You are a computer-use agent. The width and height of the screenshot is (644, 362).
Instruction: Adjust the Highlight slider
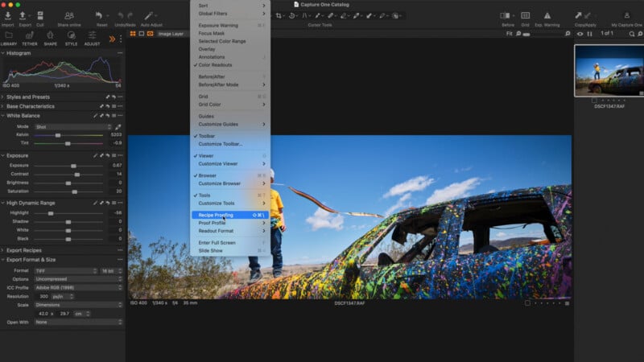click(x=51, y=213)
